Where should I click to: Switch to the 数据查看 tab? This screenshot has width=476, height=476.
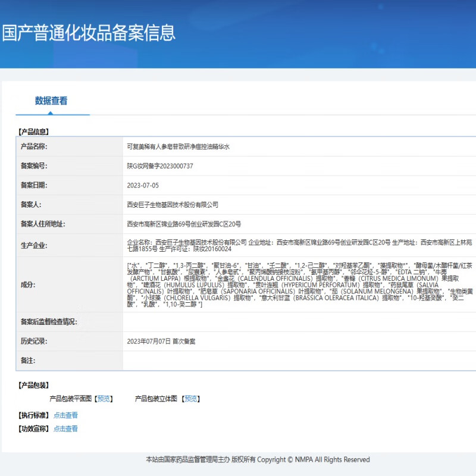(x=51, y=101)
